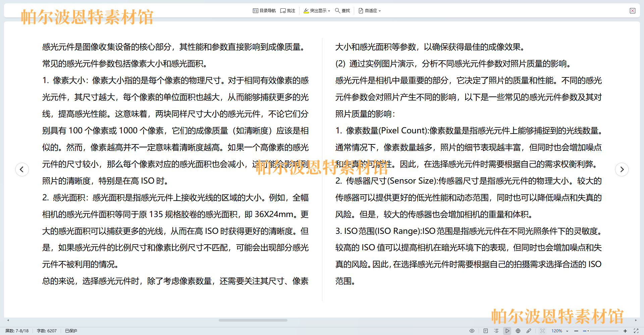The image size is (644, 335).
Task: Click the scrollbar left arrow
Action: point(8,320)
